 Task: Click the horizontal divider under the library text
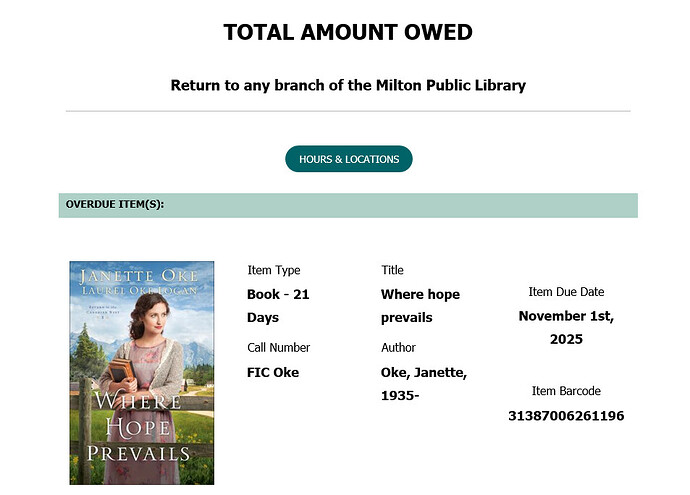pyautogui.click(x=348, y=111)
